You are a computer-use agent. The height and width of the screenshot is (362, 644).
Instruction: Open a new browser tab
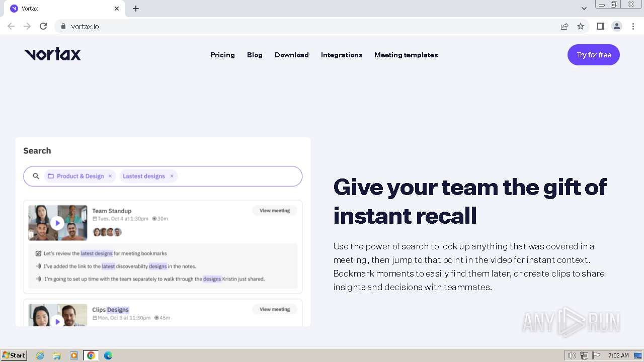pos(136,9)
